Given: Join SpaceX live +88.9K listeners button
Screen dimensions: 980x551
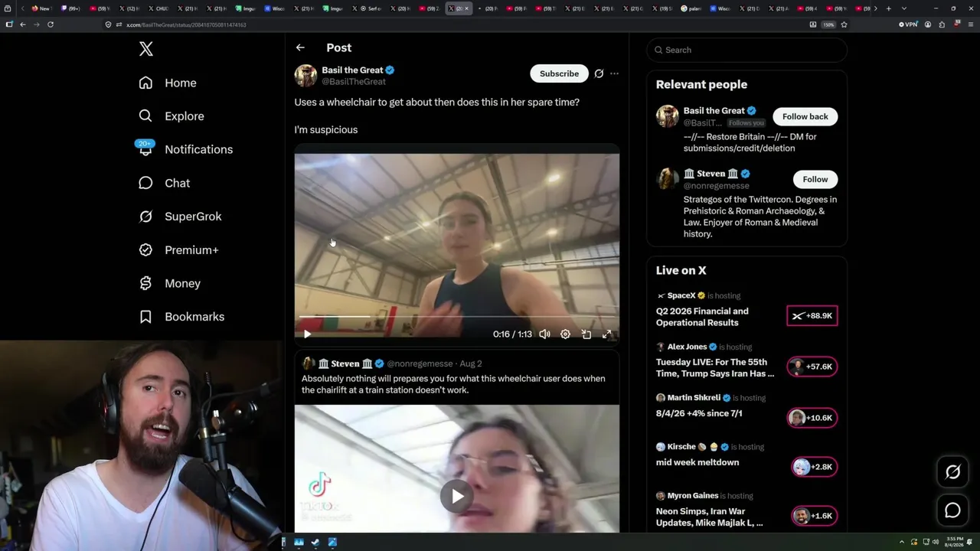Looking at the screenshot, I should (812, 316).
